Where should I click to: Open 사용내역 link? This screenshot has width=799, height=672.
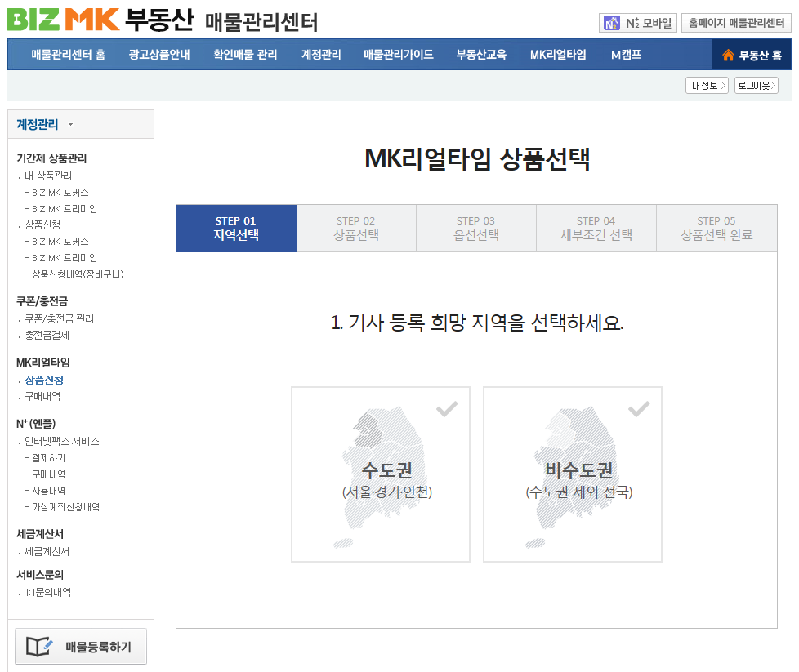[x=48, y=491]
